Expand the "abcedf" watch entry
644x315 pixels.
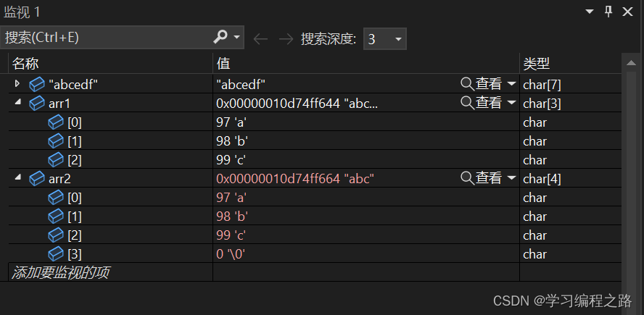click(17, 84)
